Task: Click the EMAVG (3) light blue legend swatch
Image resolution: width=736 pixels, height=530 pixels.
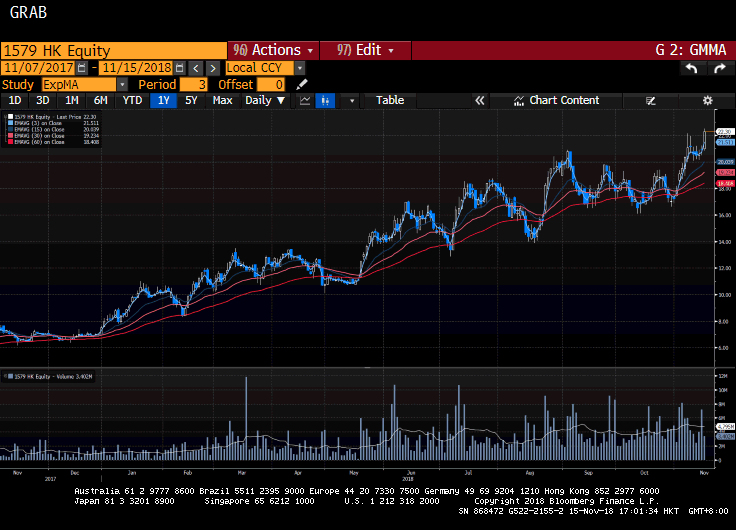Action: pos(10,123)
